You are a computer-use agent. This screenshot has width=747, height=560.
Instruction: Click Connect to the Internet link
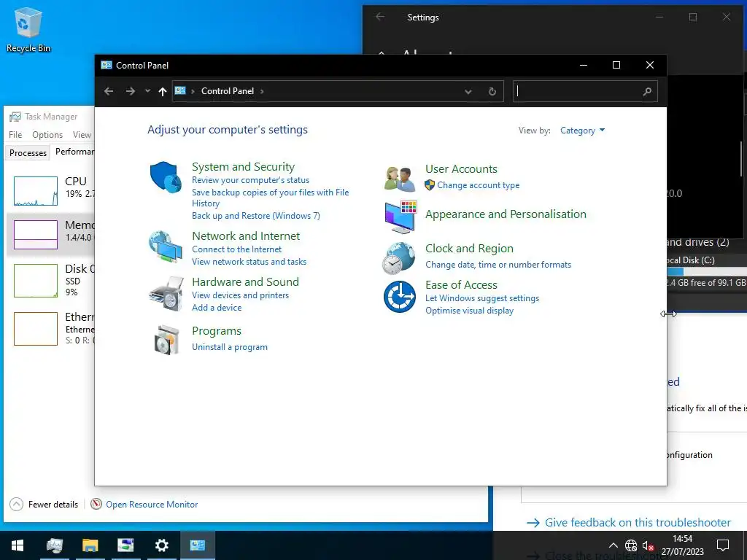tap(237, 249)
